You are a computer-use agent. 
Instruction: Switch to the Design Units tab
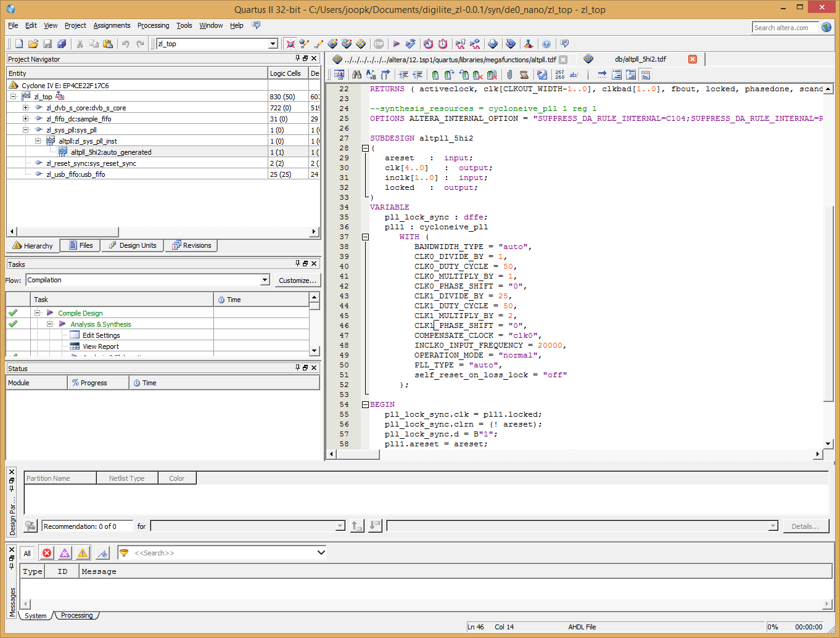133,245
